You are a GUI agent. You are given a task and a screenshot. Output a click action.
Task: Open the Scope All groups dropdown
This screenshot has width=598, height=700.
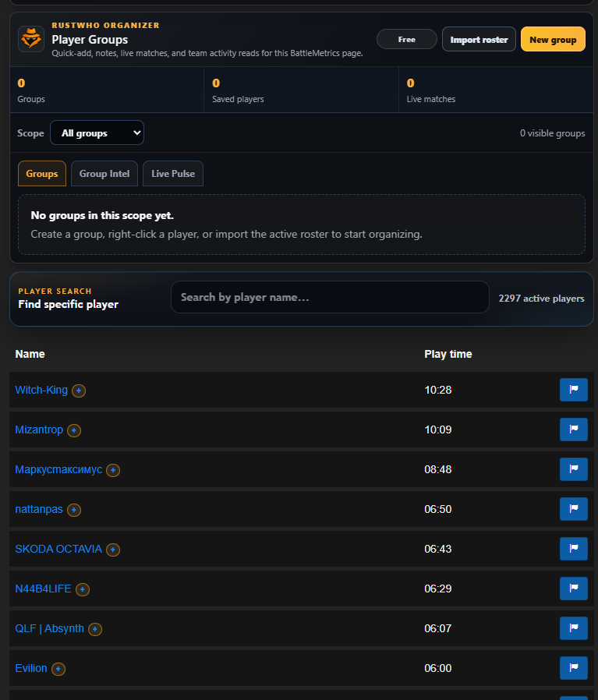[x=97, y=133]
